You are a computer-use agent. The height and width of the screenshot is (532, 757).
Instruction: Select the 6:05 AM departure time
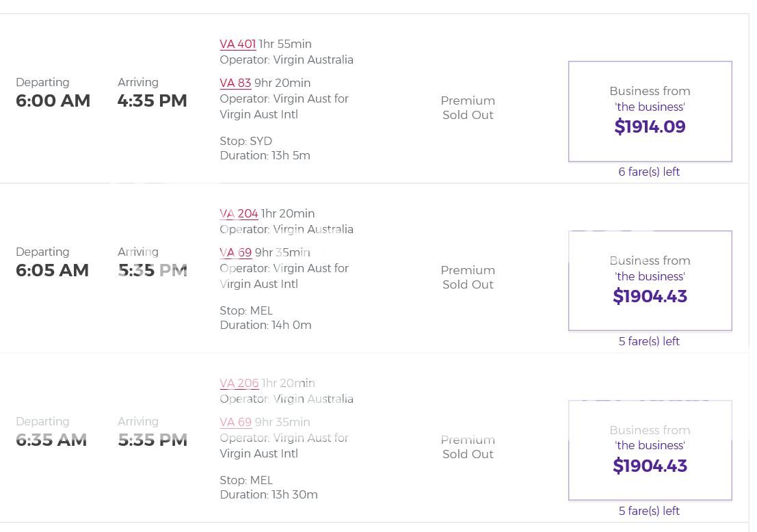click(52, 271)
